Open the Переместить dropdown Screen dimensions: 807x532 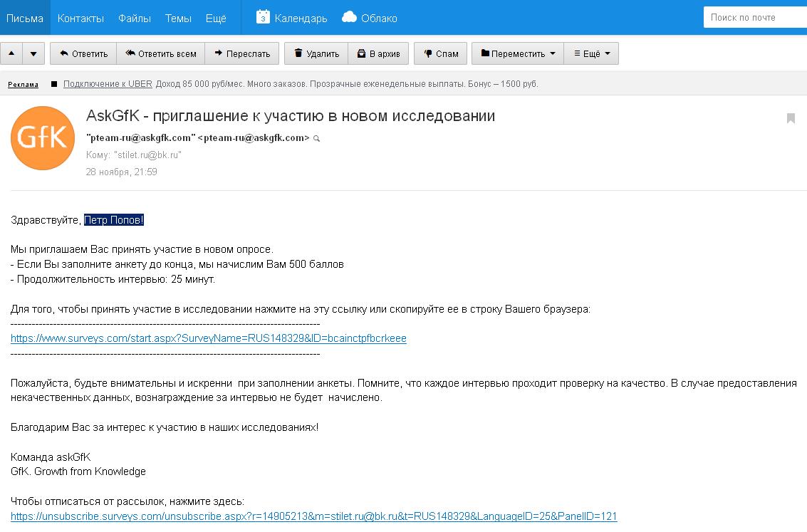518,53
